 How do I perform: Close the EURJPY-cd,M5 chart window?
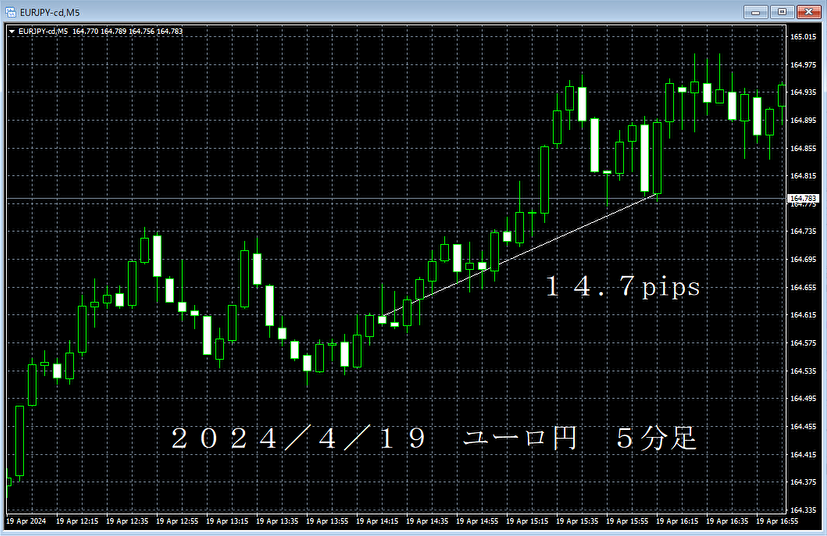pos(808,12)
